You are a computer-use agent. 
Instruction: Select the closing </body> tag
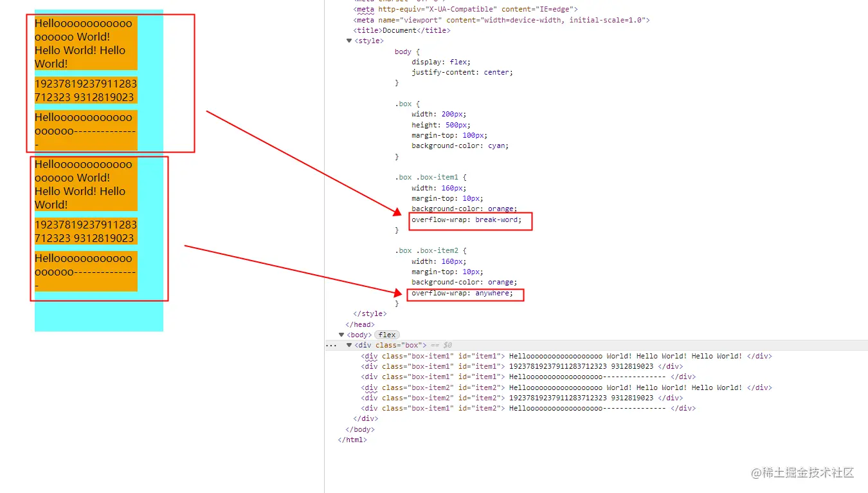tap(360, 429)
